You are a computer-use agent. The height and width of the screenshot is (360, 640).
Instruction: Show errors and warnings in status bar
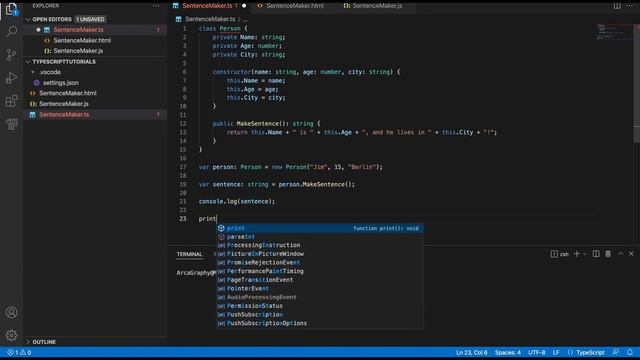pyautogui.click(x=19, y=352)
